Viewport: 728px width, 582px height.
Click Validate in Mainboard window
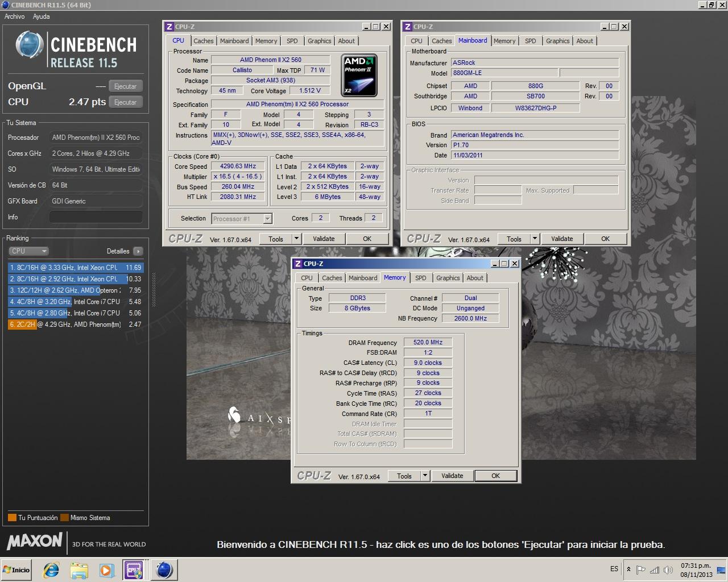(562, 239)
